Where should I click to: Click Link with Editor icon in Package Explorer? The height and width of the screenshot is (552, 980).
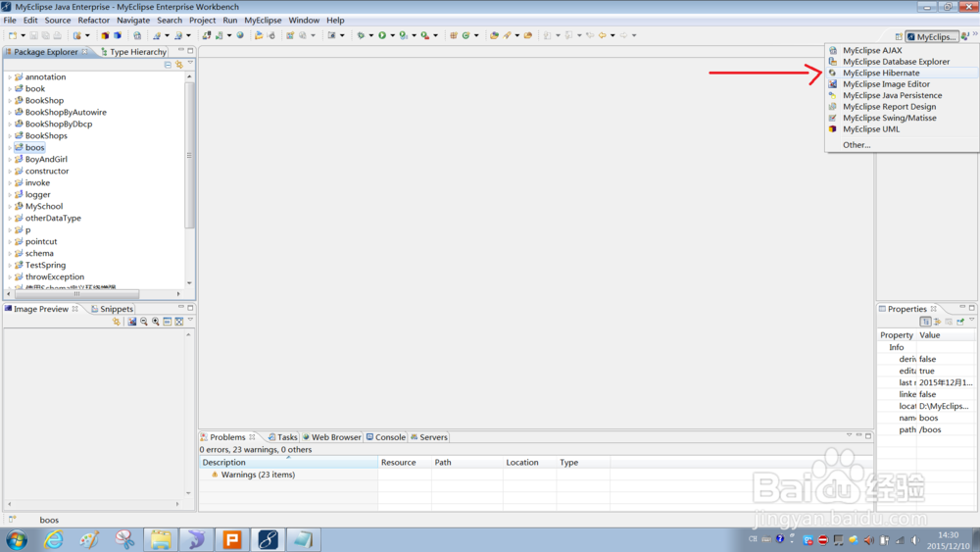click(179, 65)
